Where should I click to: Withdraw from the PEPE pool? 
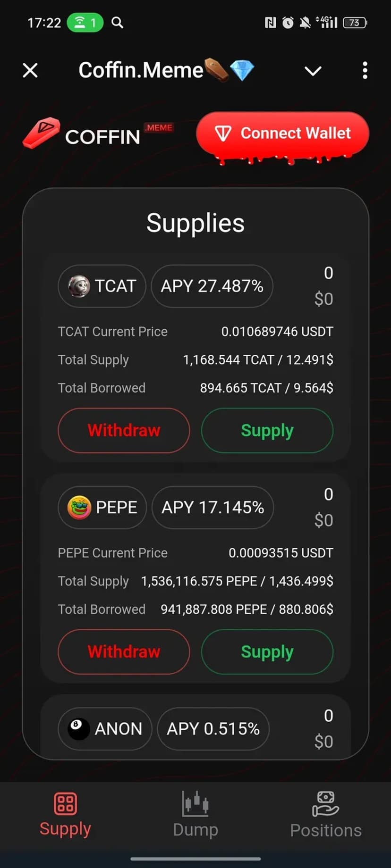pyautogui.click(x=124, y=651)
